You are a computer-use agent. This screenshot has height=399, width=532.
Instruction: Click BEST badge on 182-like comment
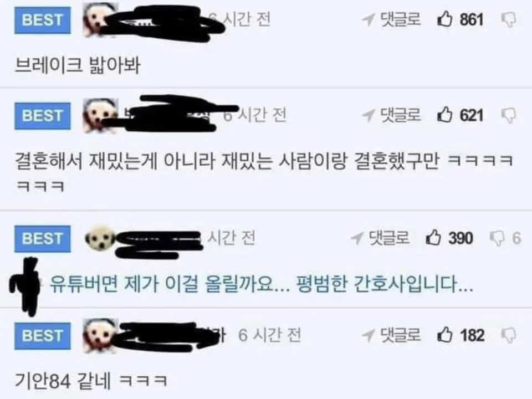pyautogui.click(x=43, y=336)
